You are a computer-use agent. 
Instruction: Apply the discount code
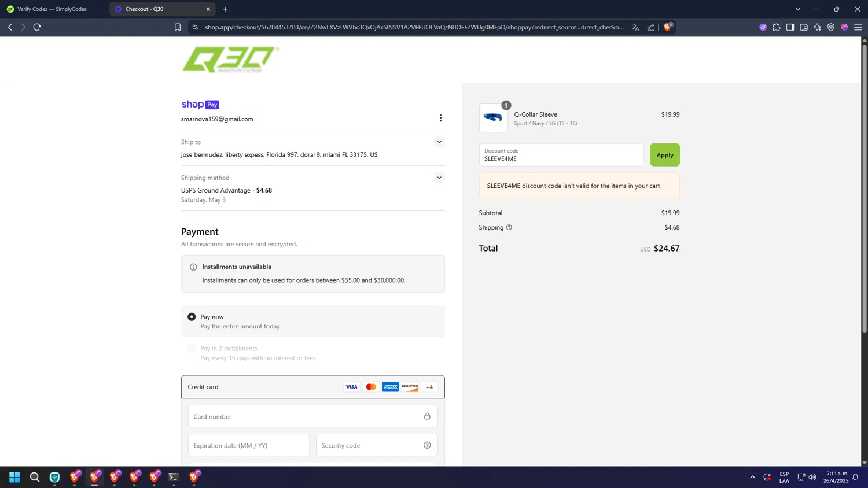[664, 155]
